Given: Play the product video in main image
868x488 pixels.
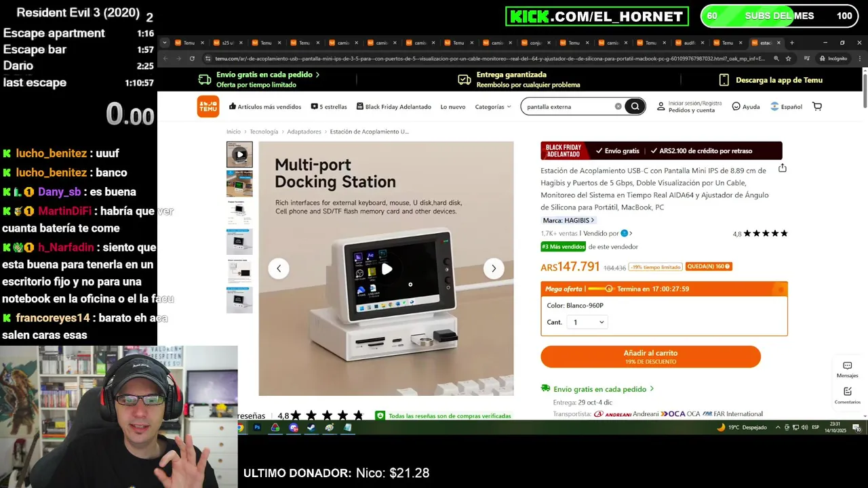Looking at the screenshot, I should point(387,268).
